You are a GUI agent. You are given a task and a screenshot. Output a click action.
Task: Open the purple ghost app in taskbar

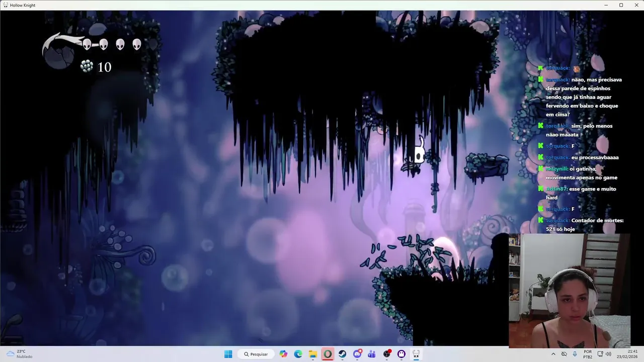coord(401,354)
